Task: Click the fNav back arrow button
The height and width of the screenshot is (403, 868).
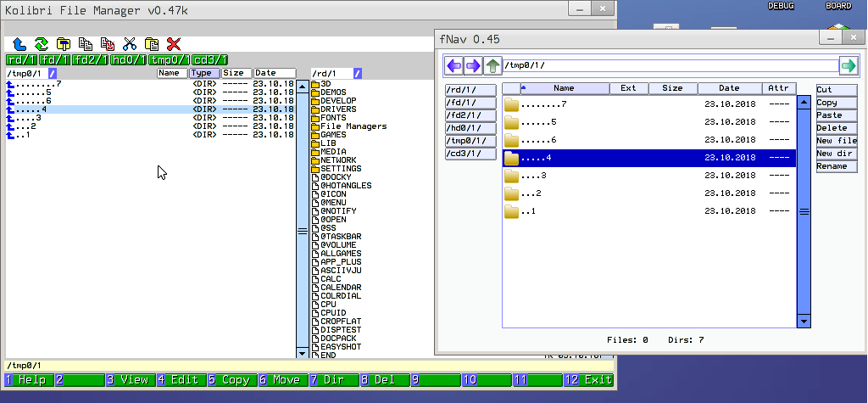Action: [x=454, y=65]
